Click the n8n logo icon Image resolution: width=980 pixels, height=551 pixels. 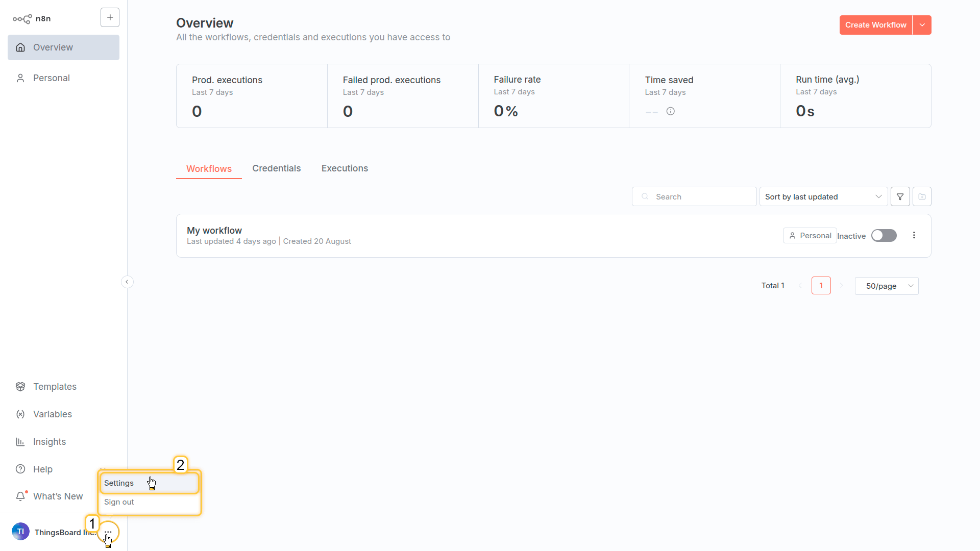(x=22, y=19)
